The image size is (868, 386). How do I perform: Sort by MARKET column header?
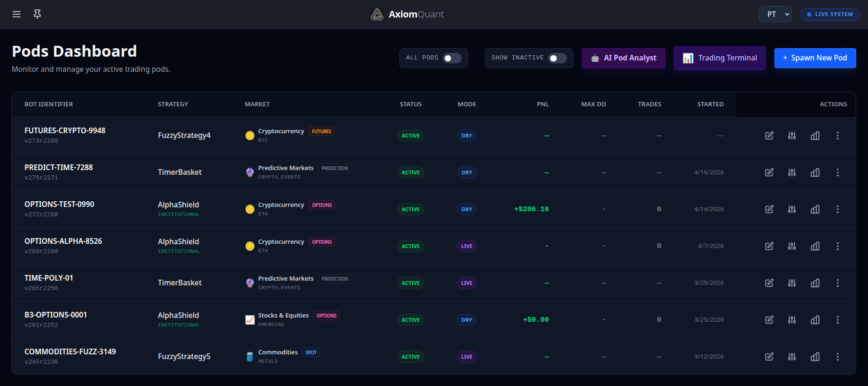pyautogui.click(x=257, y=104)
